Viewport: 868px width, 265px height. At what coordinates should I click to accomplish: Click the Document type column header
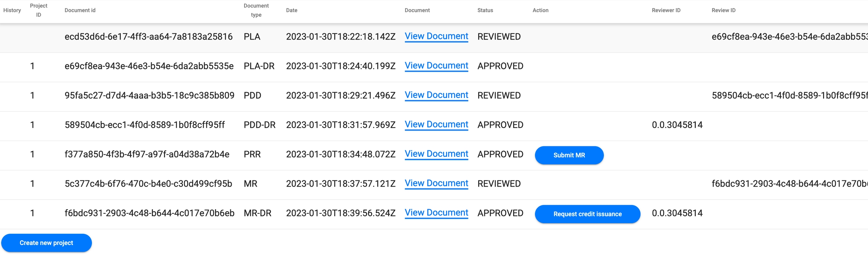[256, 11]
